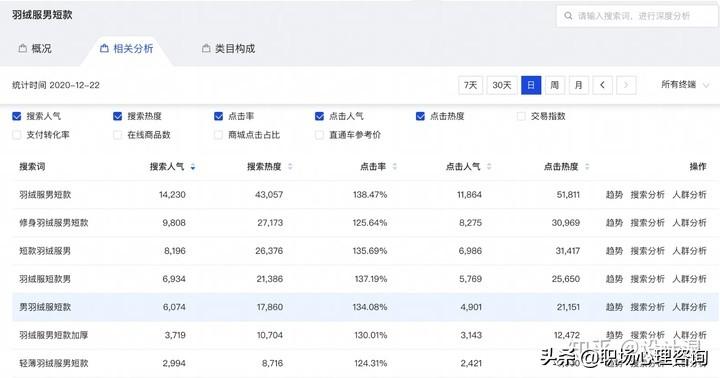The width and height of the screenshot is (720, 378).
Task: Sort by 搜索人气 column arrow
Action: pos(193,167)
